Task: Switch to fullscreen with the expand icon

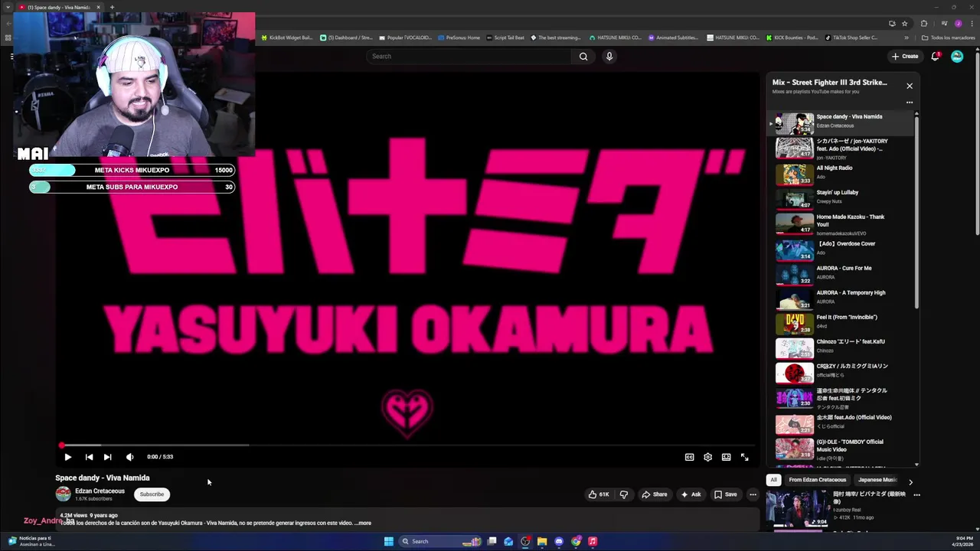Action: coord(744,457)
